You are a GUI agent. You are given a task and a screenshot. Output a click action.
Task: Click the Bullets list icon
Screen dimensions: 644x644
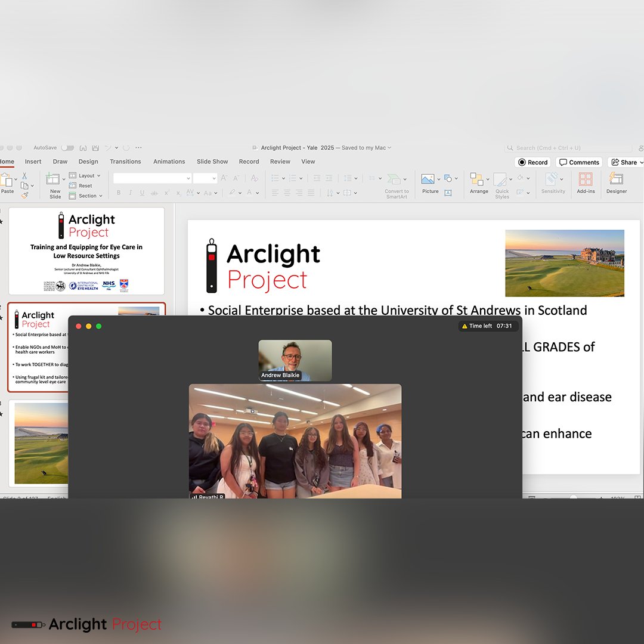pyautogui.click(x=275, y=178)
